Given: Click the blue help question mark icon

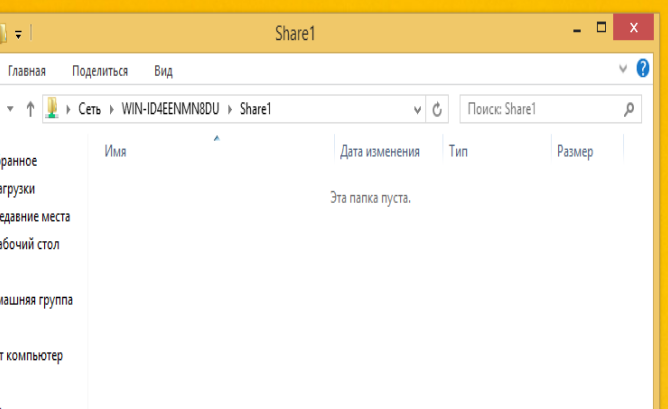Looking at the screenshot, I should coord(642,68).
